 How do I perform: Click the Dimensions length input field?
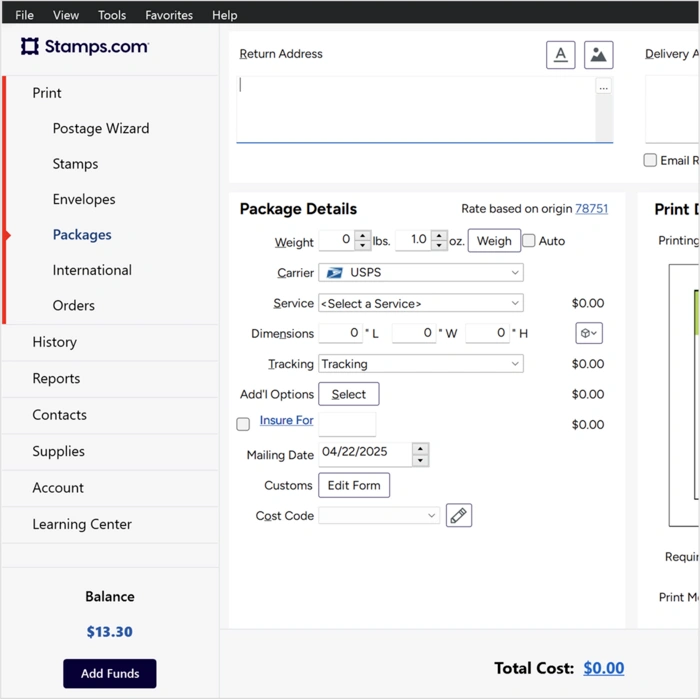pyautogui.click(x=341, y=333)
